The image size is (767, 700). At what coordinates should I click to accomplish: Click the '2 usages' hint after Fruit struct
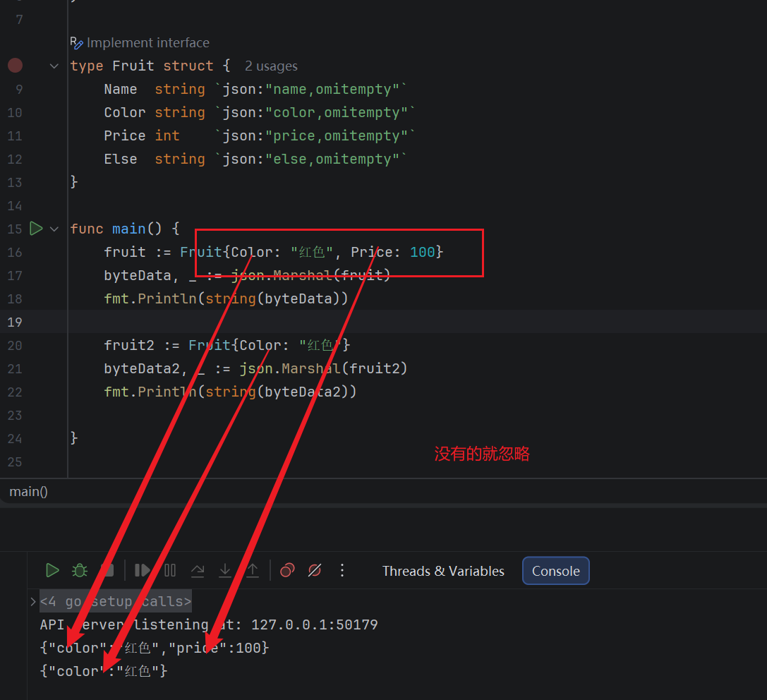[271, 66]
